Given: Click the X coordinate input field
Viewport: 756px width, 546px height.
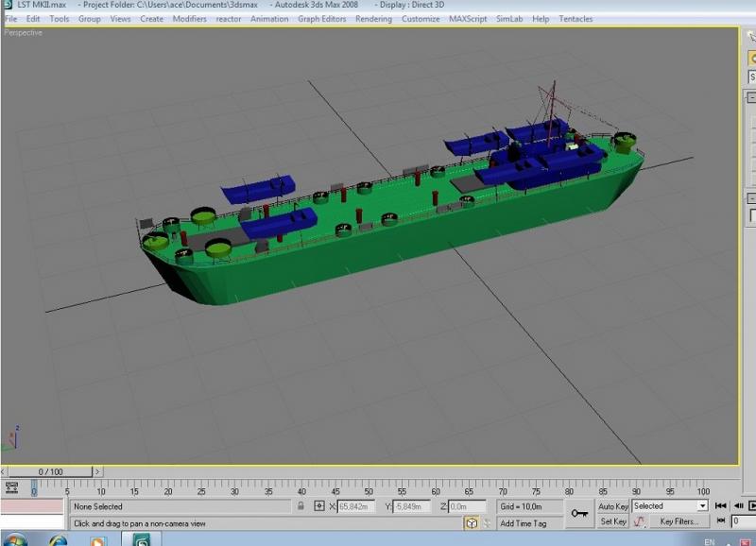Looking at the screenshot, I should pyautogui.click(x=356, y=506).
